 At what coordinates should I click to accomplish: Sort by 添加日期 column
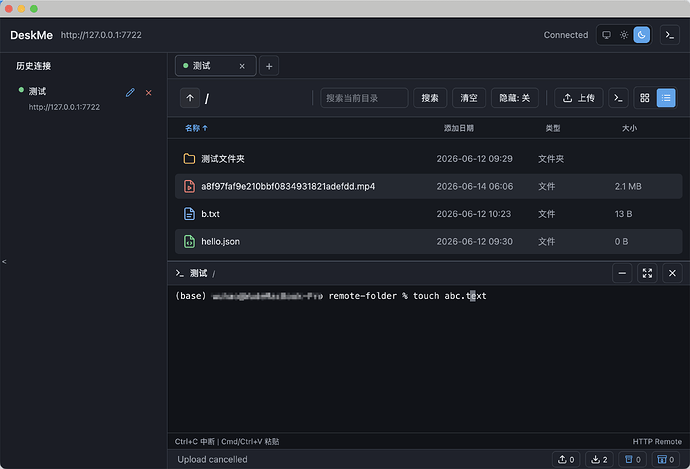[459, 128]
